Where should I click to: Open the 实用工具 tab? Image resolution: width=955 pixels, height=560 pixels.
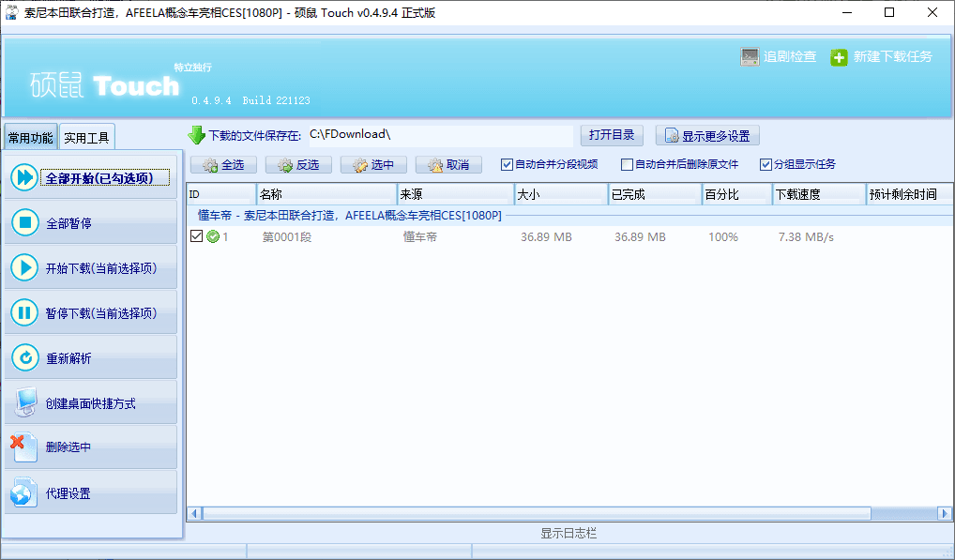tap(86, 138)
